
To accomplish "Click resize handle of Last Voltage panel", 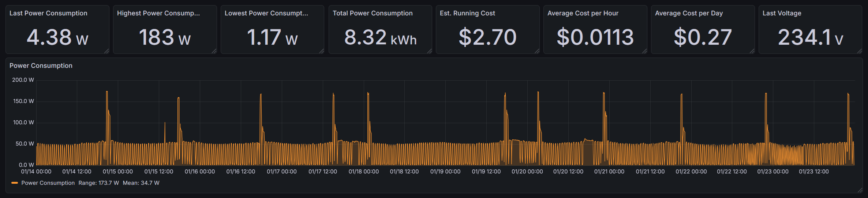I will 860,51.
